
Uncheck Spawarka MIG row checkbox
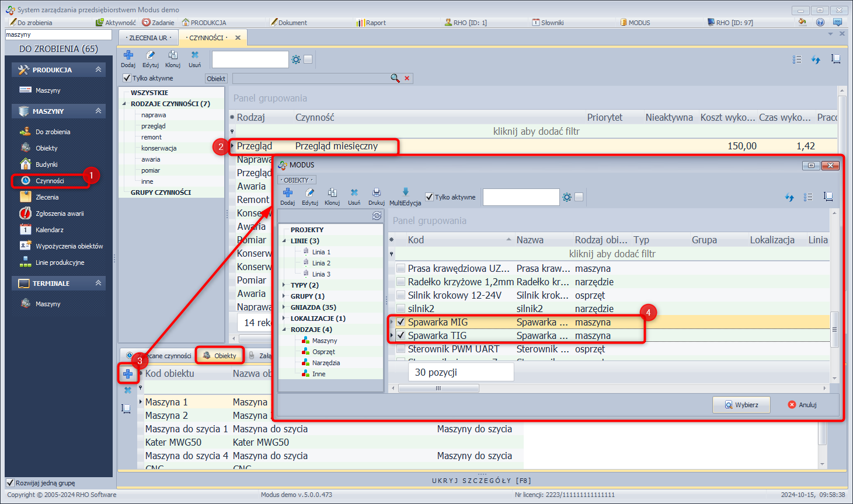[401, 322]
